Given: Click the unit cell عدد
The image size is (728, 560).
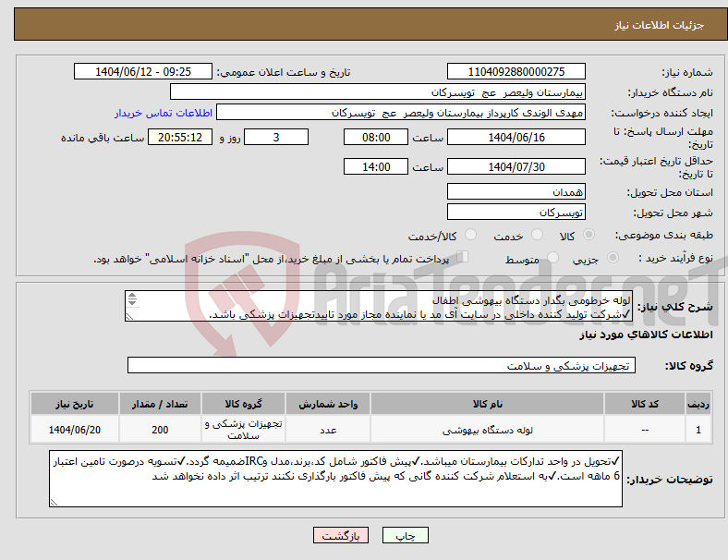Looking at the screenshot, I should pos(328,430).
